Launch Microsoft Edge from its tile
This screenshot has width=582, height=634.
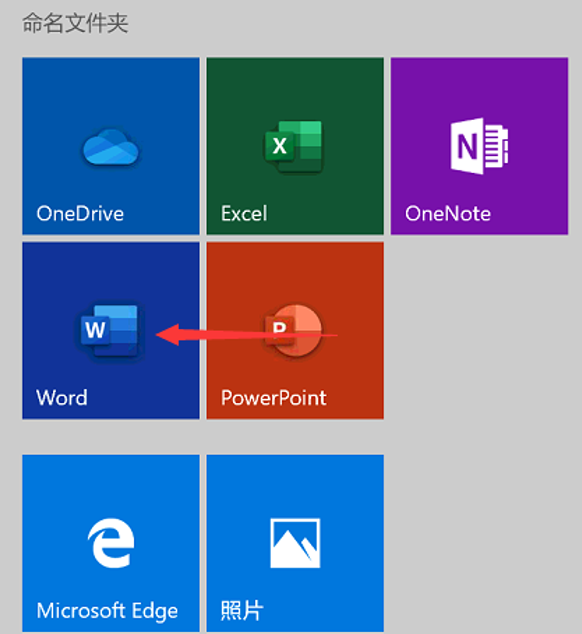click(x=111, y=543)
